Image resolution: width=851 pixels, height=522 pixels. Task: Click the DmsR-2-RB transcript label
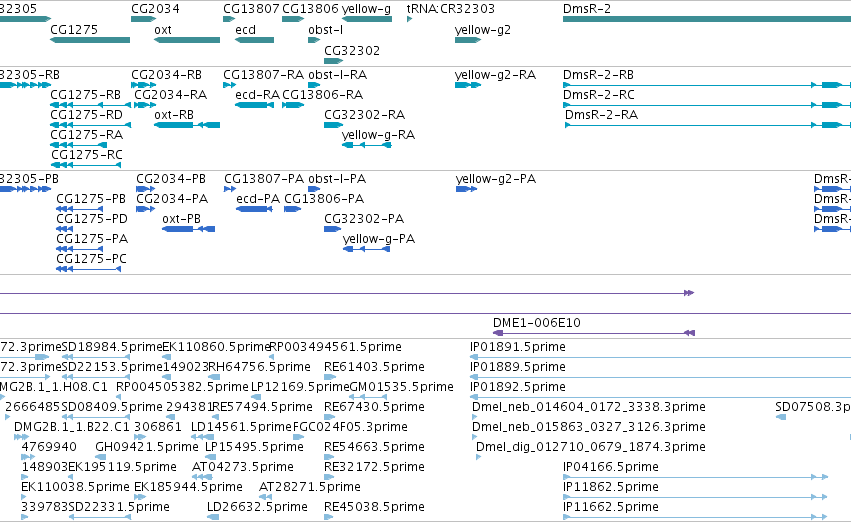point(598,74)
